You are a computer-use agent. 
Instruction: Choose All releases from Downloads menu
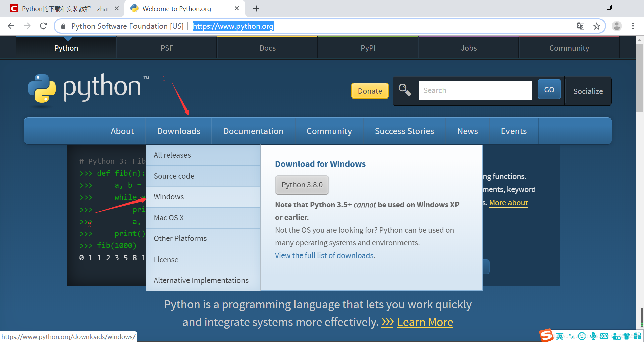pyautogui.click(x=203, y=155)
